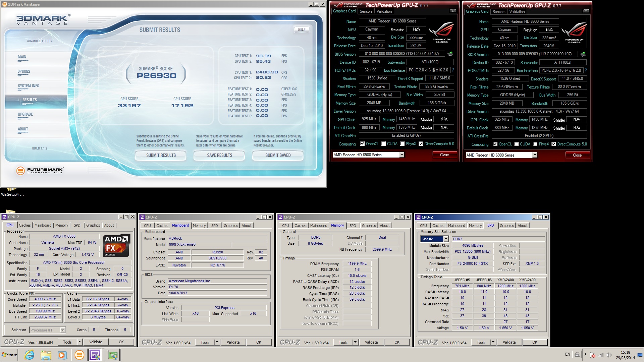Toggle DirectCompute 5.0 checkbox in right GPU-Z

(553, 144)
